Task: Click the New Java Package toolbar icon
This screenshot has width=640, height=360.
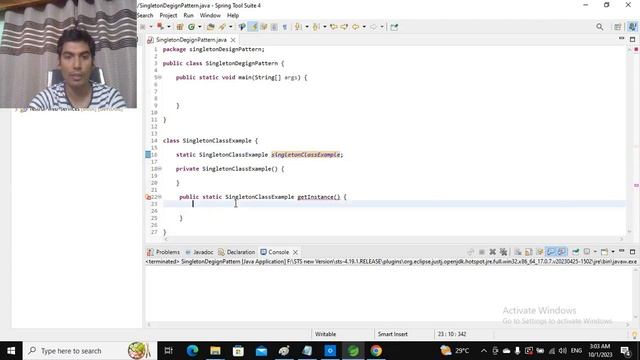Action: (180, 27)
